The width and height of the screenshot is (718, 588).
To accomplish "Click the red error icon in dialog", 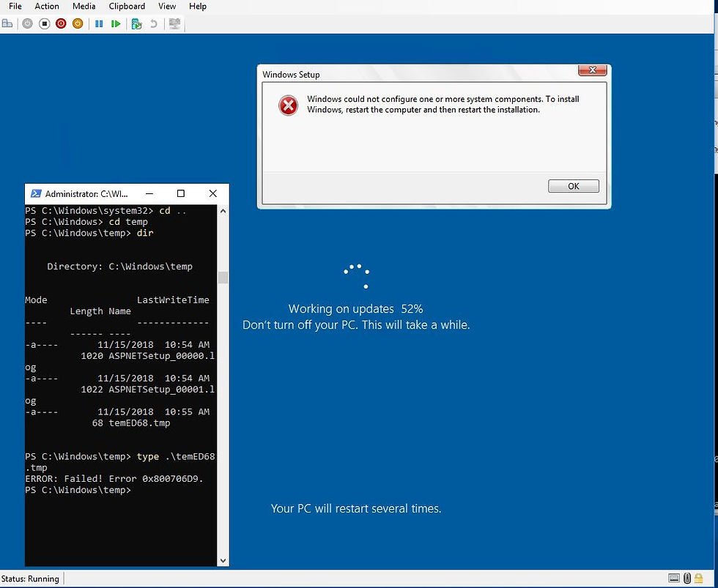I will click(x=288, y=105).
